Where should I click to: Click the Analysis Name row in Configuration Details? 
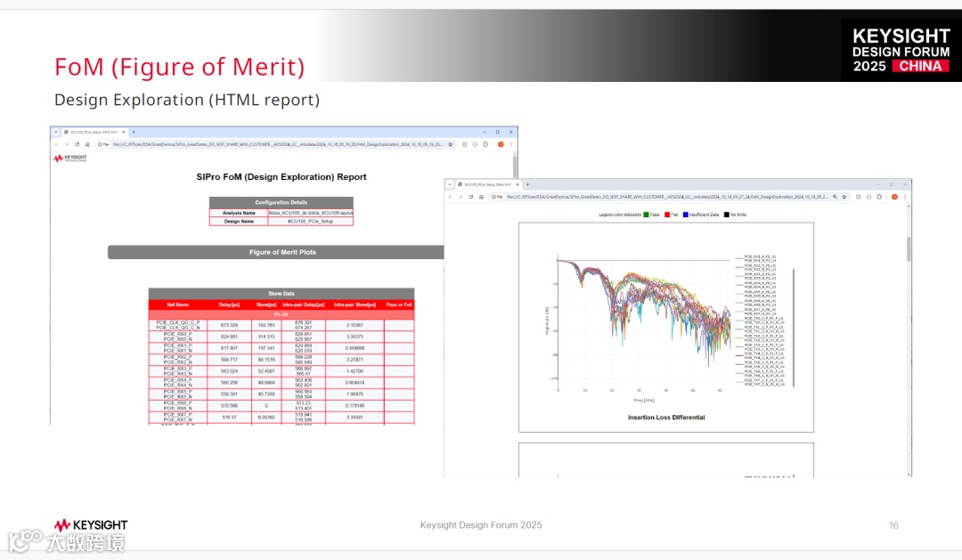coord(281,213)
